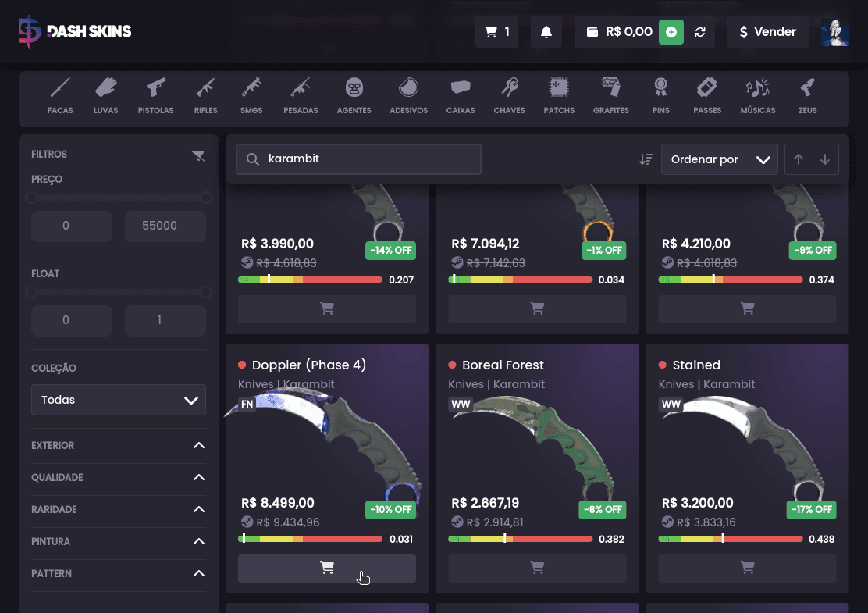Click the right handle of the Float slider
This screenshot has width=868, height=613.
point(206,292)
